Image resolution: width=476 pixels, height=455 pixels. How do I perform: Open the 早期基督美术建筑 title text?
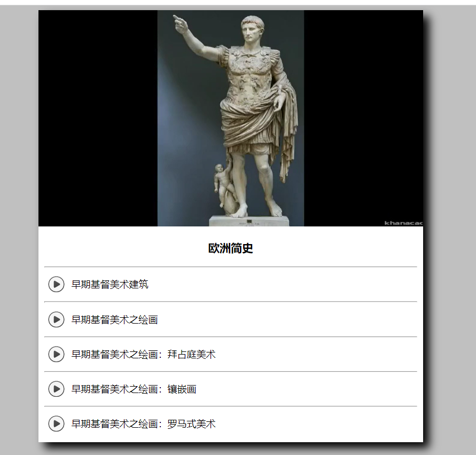(x=110, y=285)
